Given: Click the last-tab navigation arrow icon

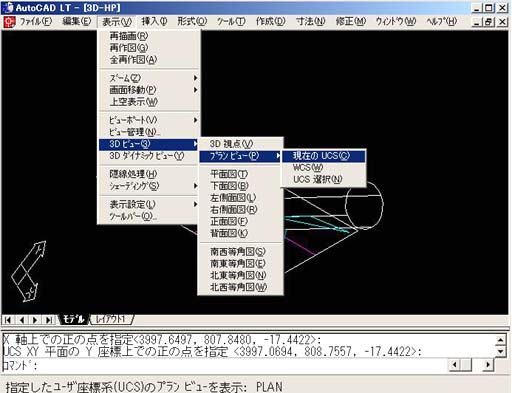Looking at the screenshot, I should point(49,320).
